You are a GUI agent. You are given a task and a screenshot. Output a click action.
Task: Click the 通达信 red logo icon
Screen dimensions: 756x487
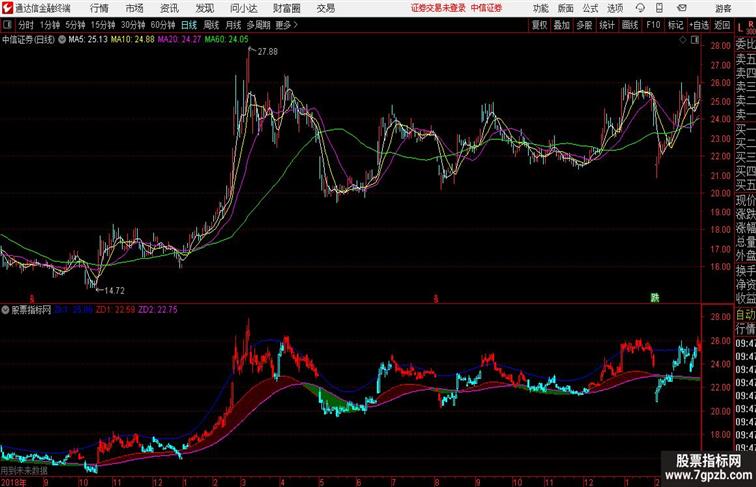(x=7, y=8)
